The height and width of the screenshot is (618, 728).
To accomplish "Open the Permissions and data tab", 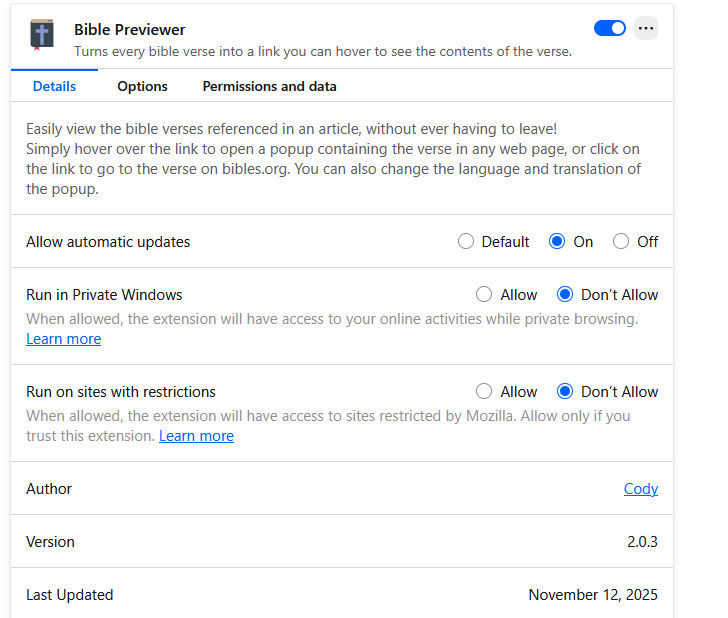I will tap(269, 86).
